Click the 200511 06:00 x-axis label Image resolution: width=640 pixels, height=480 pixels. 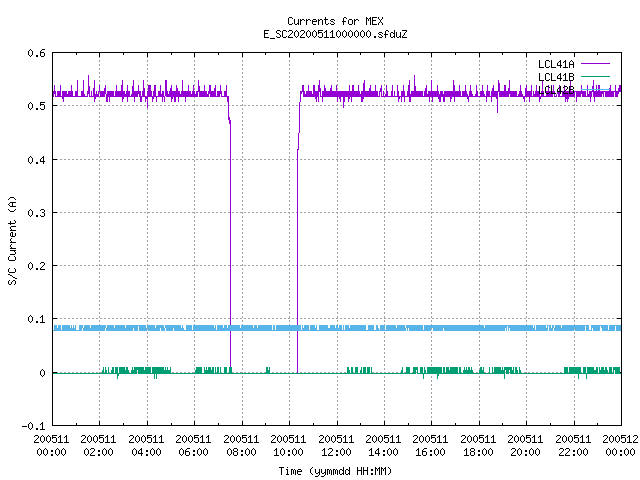click(x=193, y=445)
